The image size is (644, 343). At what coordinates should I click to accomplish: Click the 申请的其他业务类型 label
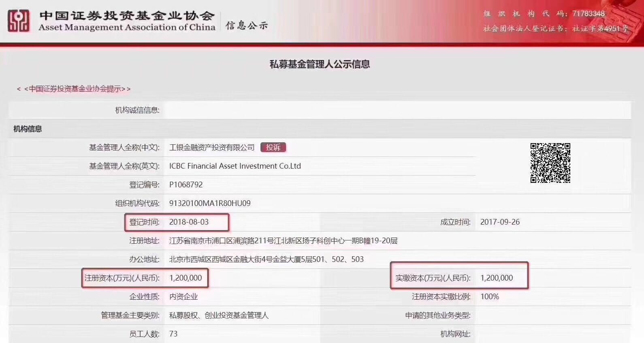438,315
